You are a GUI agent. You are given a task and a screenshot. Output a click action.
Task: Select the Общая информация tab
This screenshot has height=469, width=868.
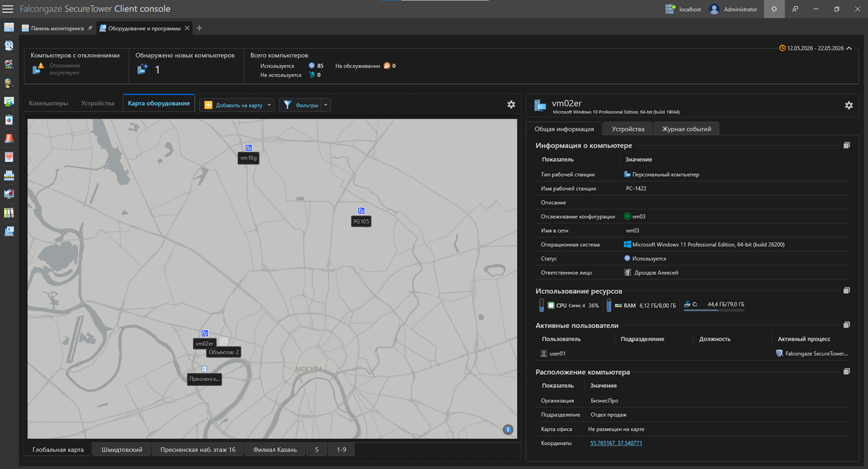(x=564, y=129)
